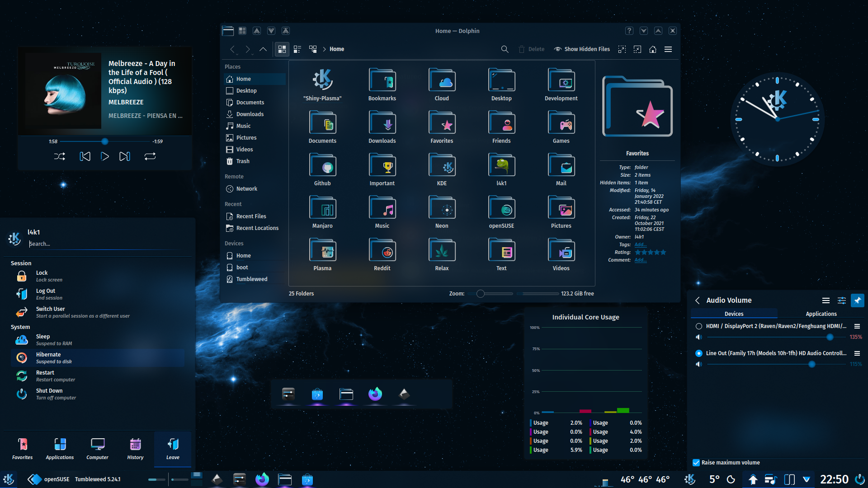This screenshot has height=488, width=868.
Task: Toggle shuffle in media player
Action: point(60,156)
